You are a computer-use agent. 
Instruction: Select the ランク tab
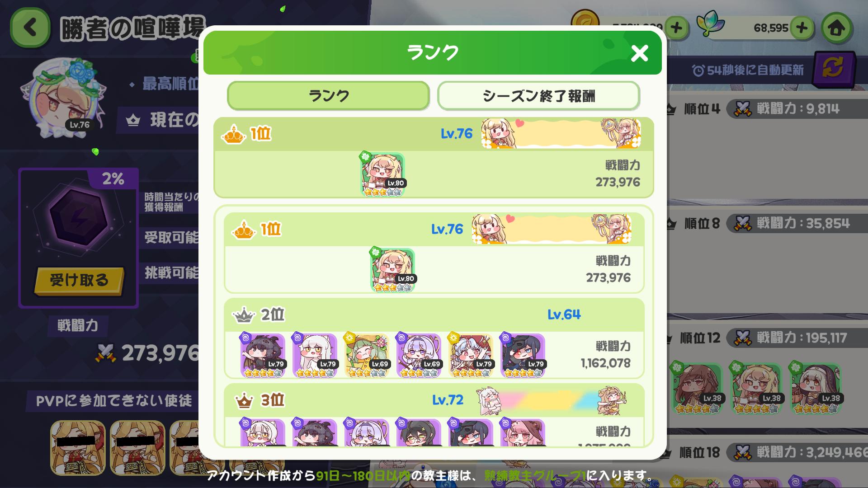click(x=328, y=96)
